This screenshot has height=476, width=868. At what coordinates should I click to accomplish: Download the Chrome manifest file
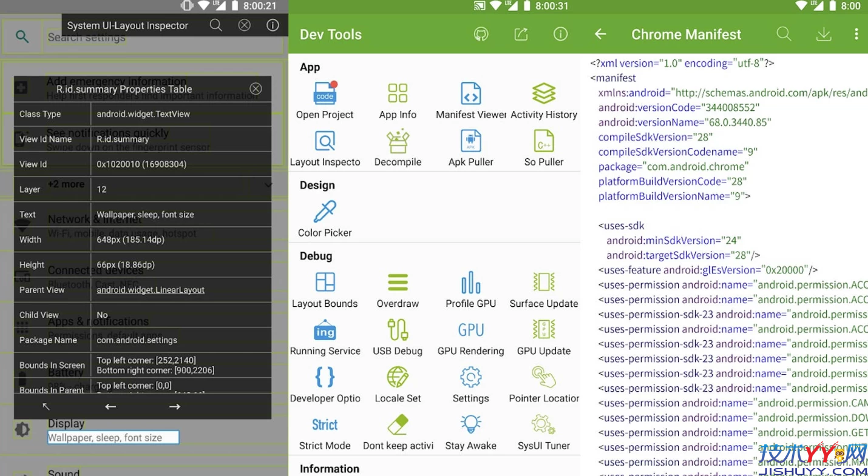(823, 35)
